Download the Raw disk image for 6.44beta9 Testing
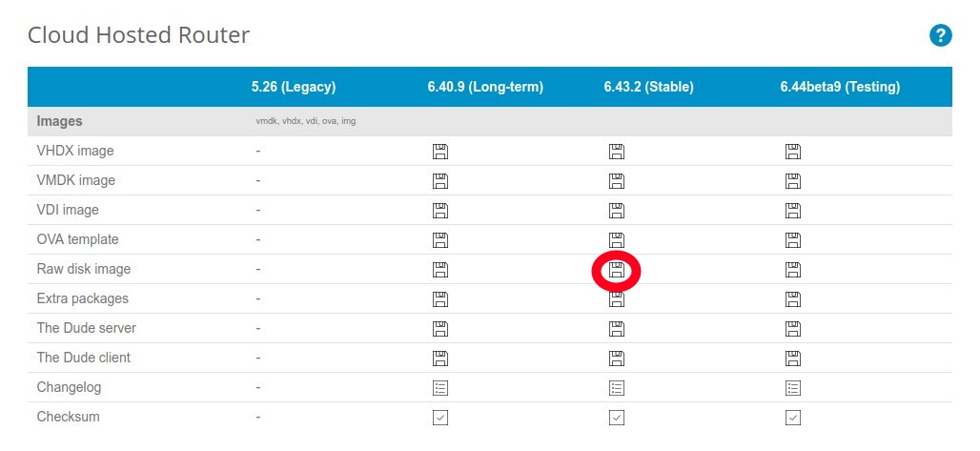 click(792, 270)
